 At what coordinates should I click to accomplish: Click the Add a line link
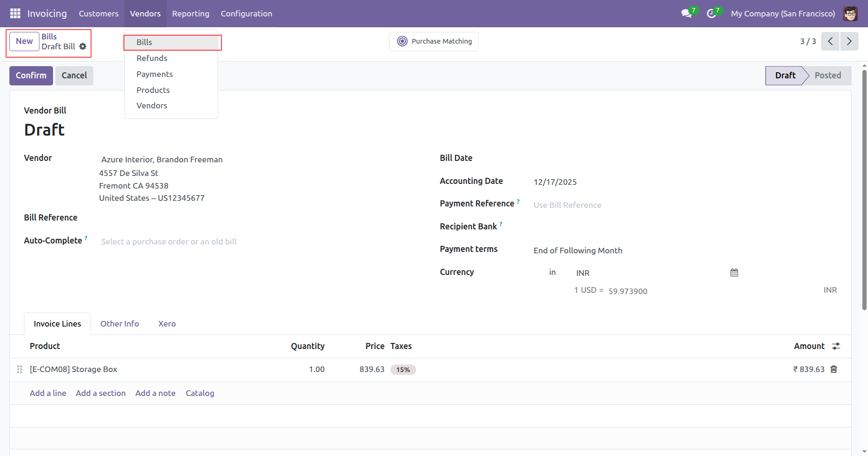point(48,393)
